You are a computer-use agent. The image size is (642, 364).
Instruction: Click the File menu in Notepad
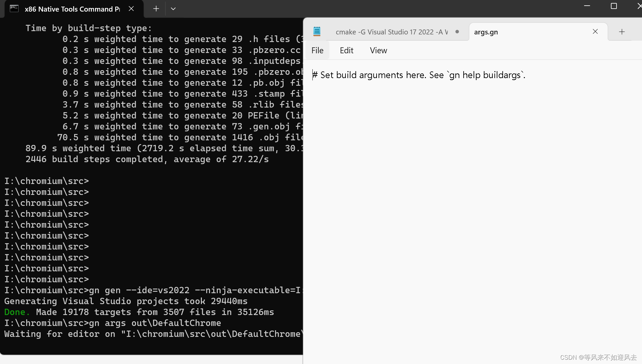point(317,50)
